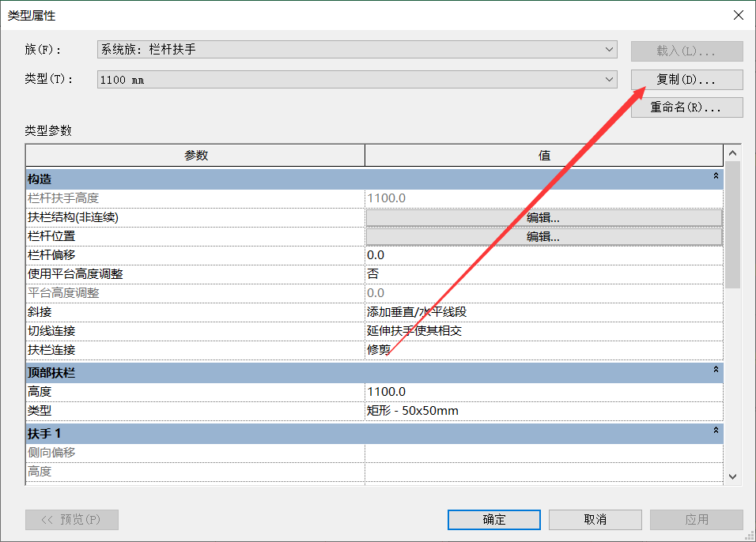Click the scrollbar down arrow
This screenshot has width=756, height=542.
click(x=732, y=476)
